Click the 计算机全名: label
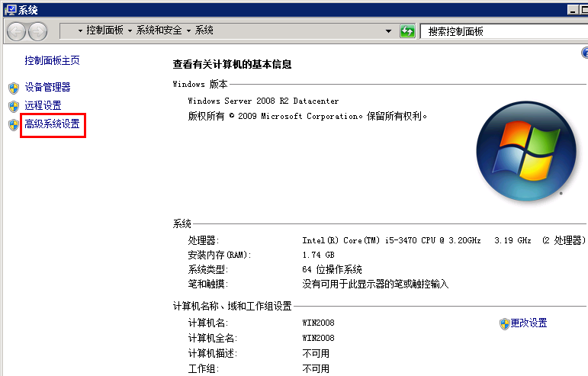This screenshot has height=376, width=588. [213, 338]
